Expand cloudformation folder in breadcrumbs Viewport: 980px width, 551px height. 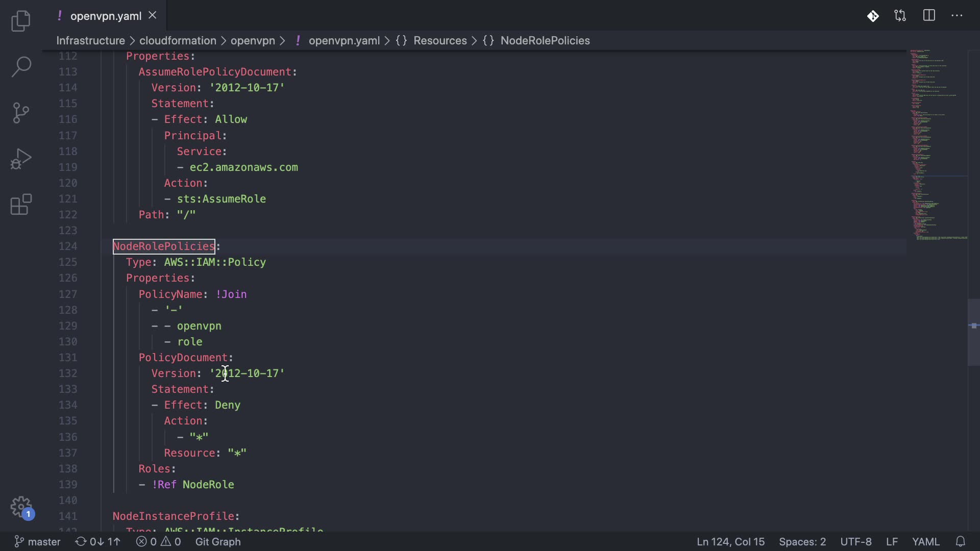click(x=178, y=41)
